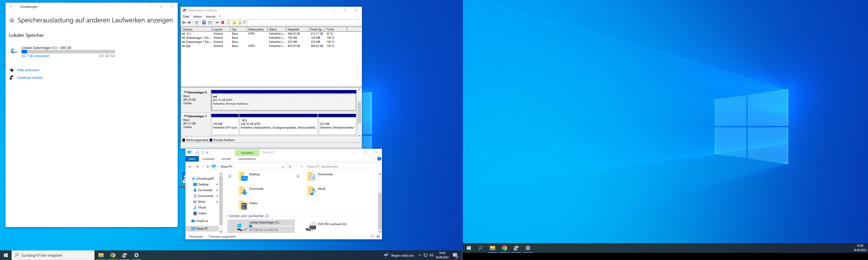Click the back arrow in Disk Management toolbar
The image size is (868, 260).
(184, 23)
